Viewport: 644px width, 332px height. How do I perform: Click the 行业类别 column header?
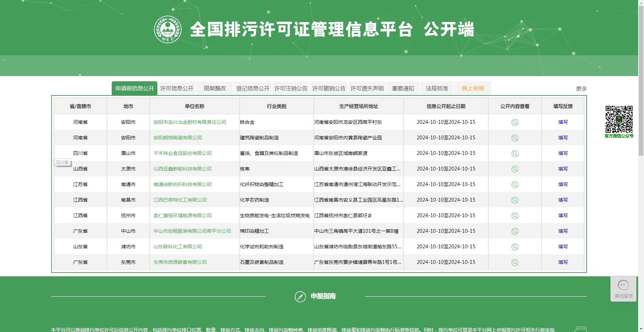pyautogui.click(x=277, y=106)
